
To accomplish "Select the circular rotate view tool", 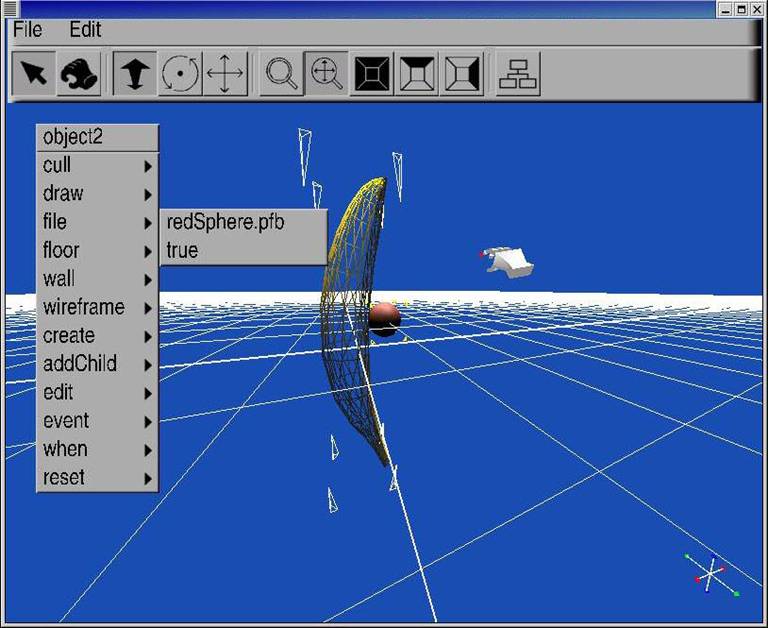I will [180, 73].
